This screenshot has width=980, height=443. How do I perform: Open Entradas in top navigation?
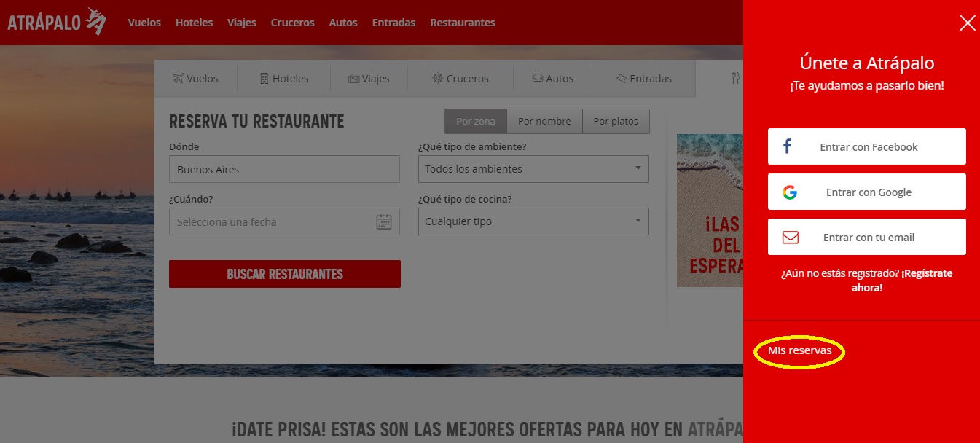click(x=393, y=23)
